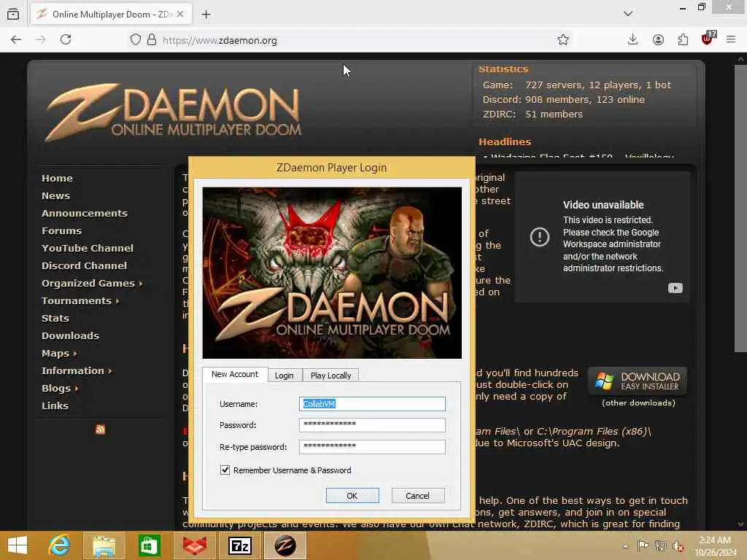This screenshot has height=560, width=747.
Task: Open the News menu link
Action: click(x=55, y=195)
